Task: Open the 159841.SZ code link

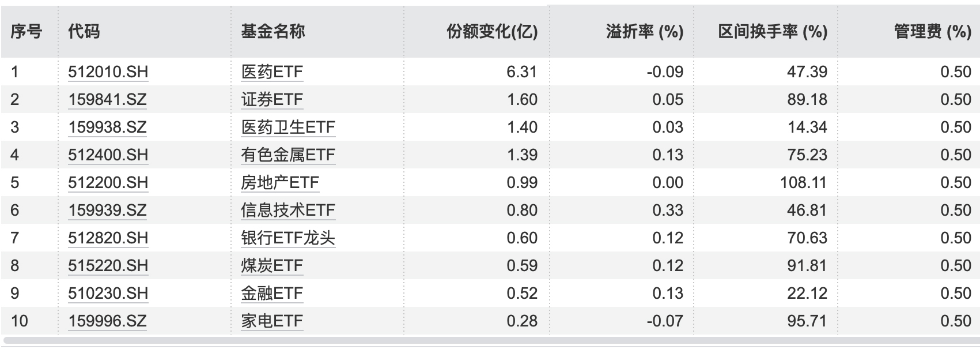Action: pyautogui.click(x=107, y=100)
